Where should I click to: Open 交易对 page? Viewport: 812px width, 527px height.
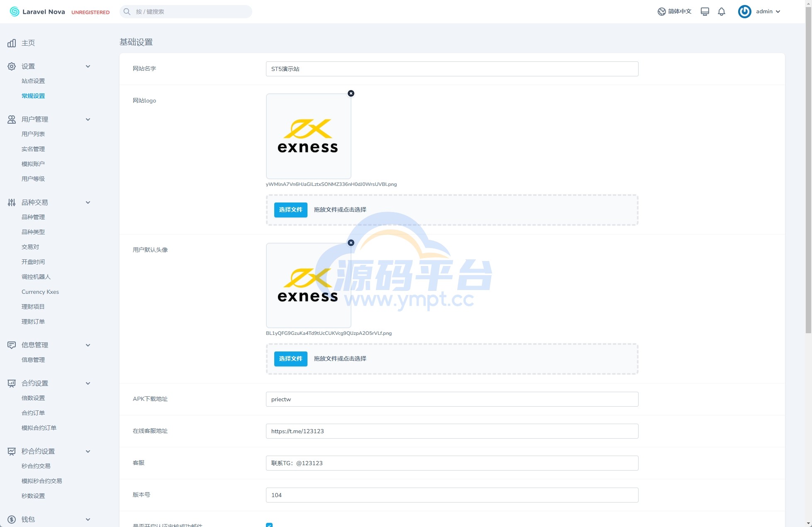click(30, 247)
